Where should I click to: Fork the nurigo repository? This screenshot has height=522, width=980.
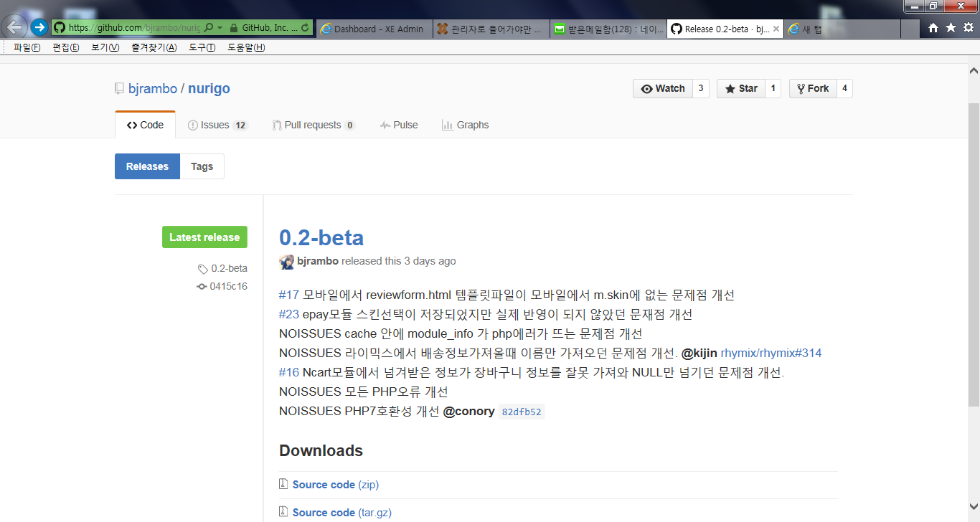(x=813, y=88)
